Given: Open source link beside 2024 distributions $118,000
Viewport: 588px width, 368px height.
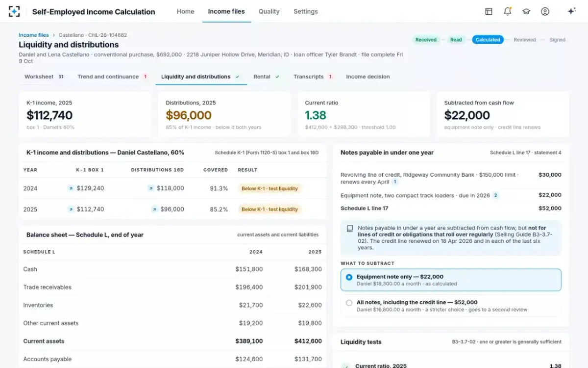Looking at the screenshot, I should coord(151,188).
